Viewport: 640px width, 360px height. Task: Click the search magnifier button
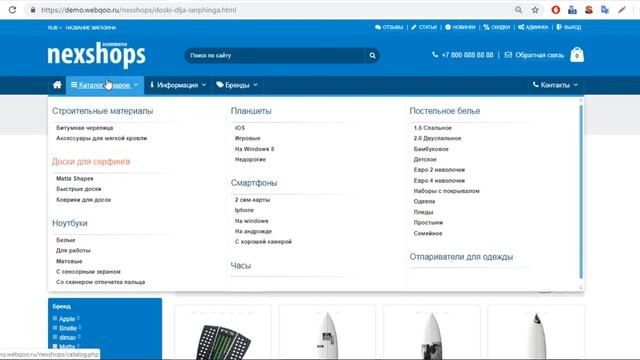coord(372,56)
